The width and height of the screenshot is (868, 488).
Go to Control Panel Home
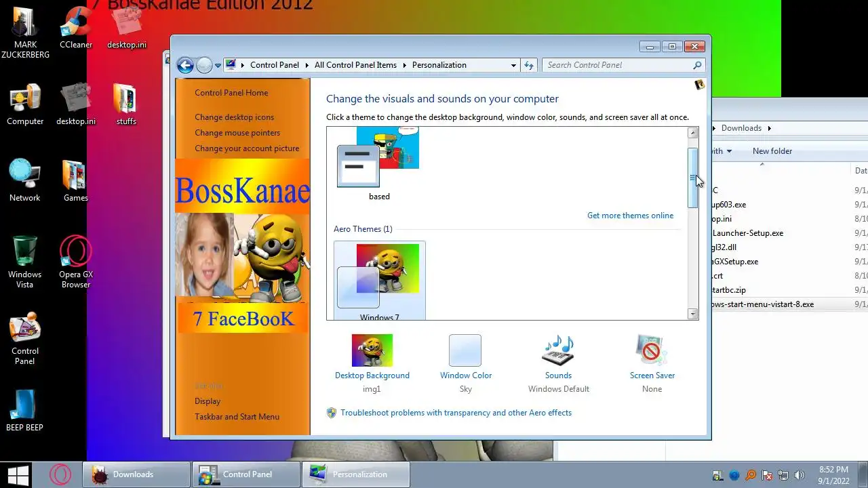tap(231, 93)
